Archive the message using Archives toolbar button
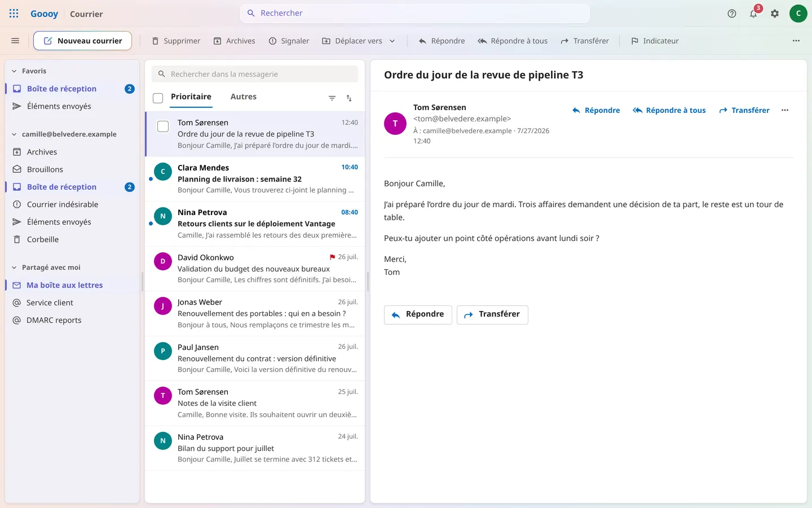This screenshot has width=812, height=508. pos(234,41)
